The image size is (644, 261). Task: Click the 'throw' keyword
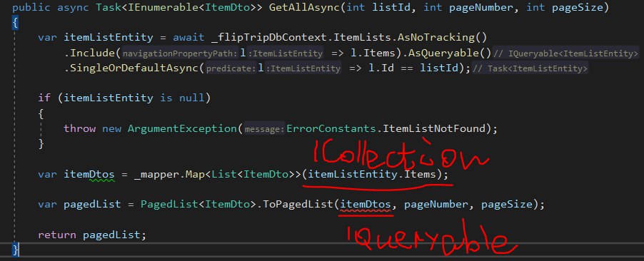[x=80, y=128]
